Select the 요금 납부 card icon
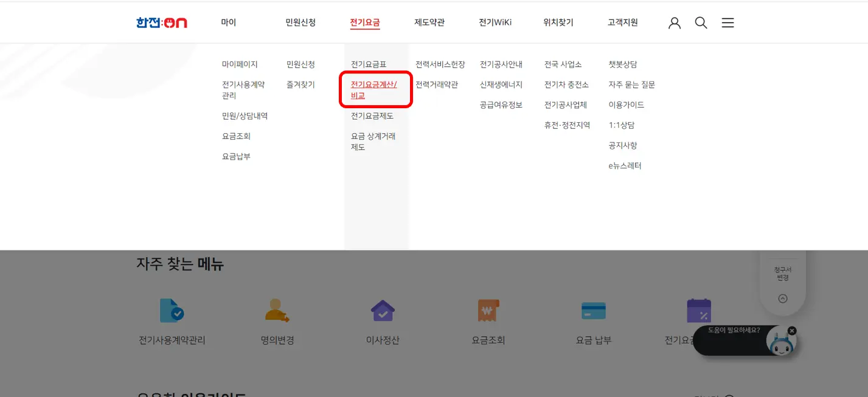Viewport: 868px width, 397px height. [x=593, y=310]
